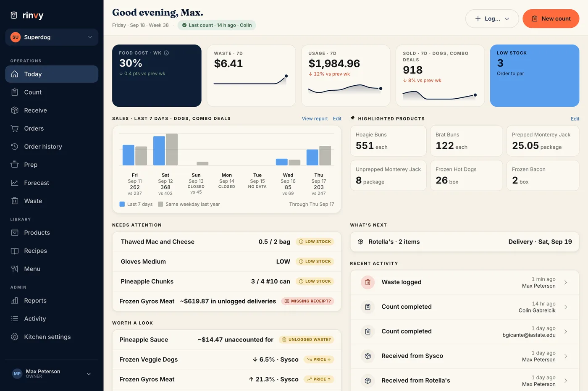Open the Food Cost WK card
The width and height of the screenshot is (588, 391).
pyautogui.click(x=157, y=76)
